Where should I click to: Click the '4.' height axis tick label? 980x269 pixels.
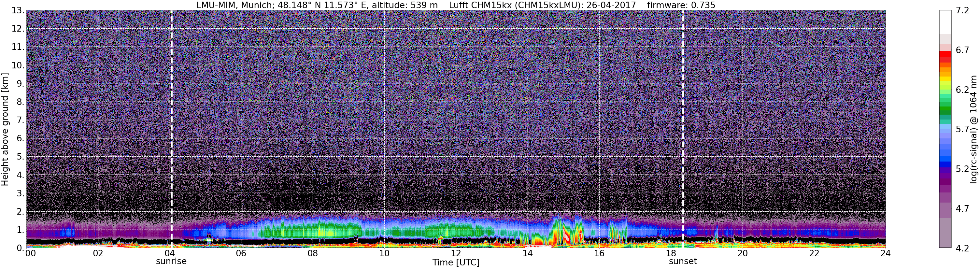(x=20, y=175)
